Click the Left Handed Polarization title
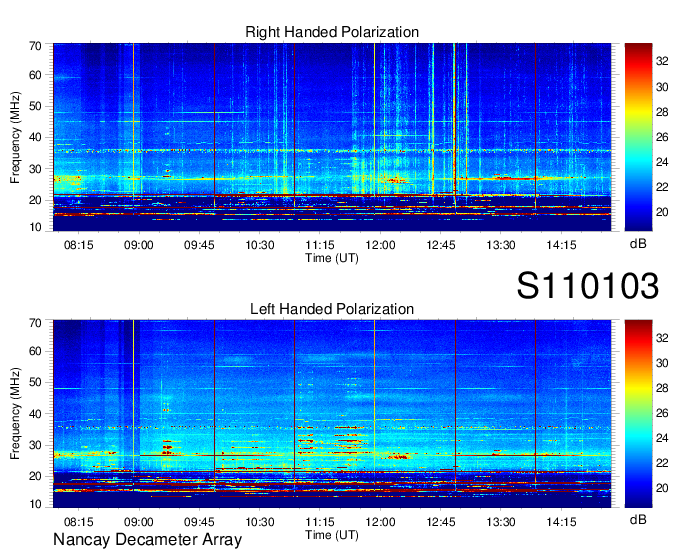 tap(332, 309)
